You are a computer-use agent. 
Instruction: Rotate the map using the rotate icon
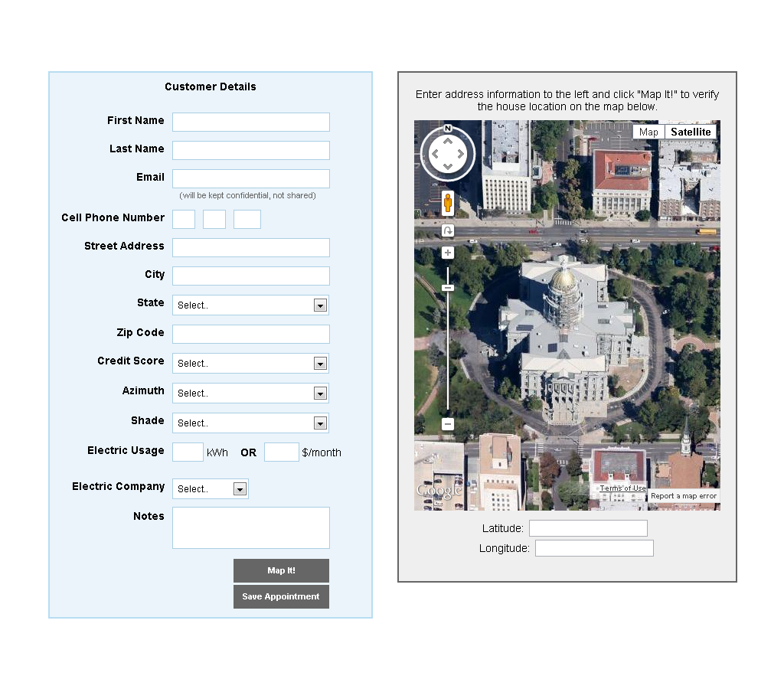click(x=447, y=230)
